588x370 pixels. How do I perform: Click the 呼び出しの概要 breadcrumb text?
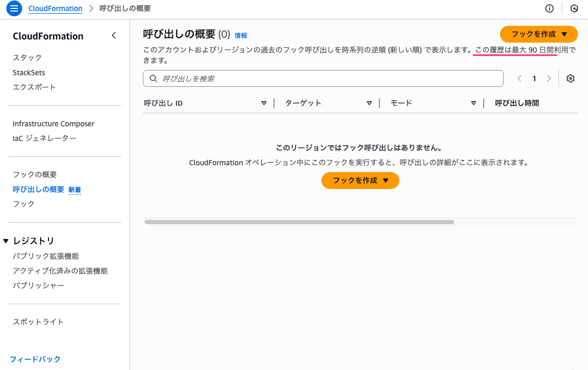coord(125,8)
